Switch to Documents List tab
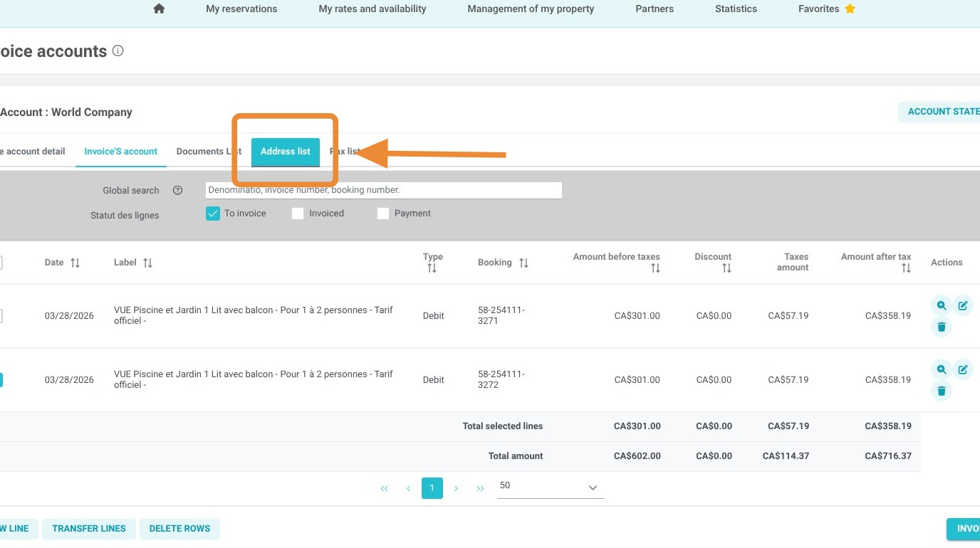The image size is (980, 548). 209,152
